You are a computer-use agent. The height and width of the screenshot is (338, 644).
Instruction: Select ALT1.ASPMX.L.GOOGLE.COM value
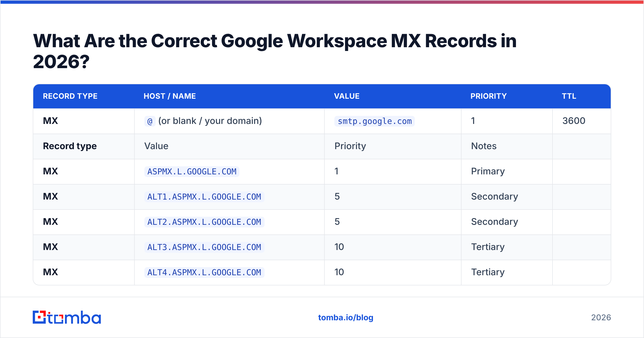pyautogui.click(x=204, y=197)
